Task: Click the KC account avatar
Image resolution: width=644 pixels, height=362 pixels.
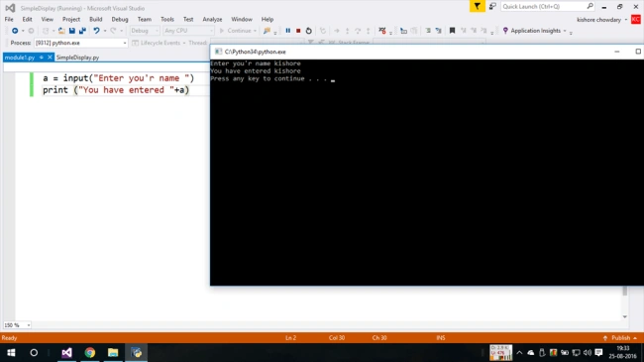Action: coord(636,19)
